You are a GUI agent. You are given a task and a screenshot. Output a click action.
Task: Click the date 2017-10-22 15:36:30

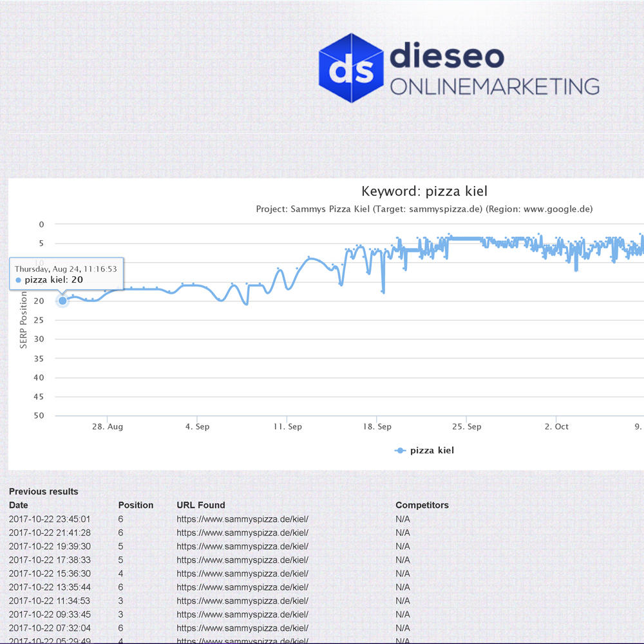pyautogui.click(x=50, y=573)
